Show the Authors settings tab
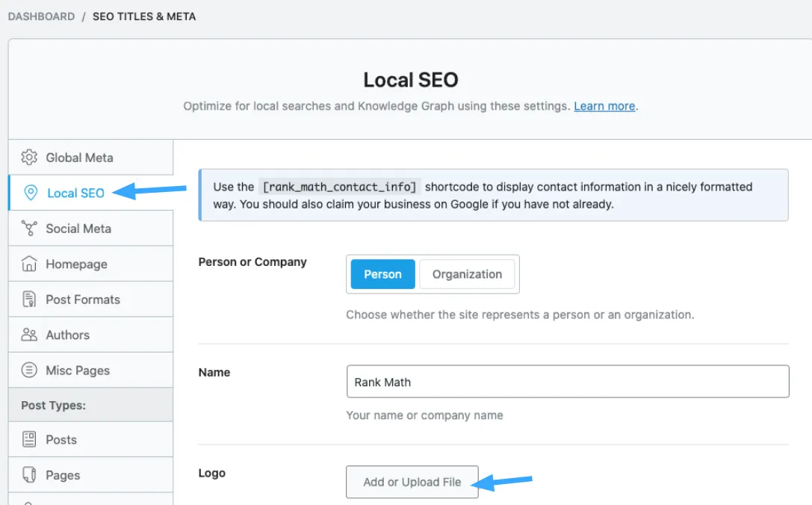This screenshot has width=812, height=505. click(90, 335)
